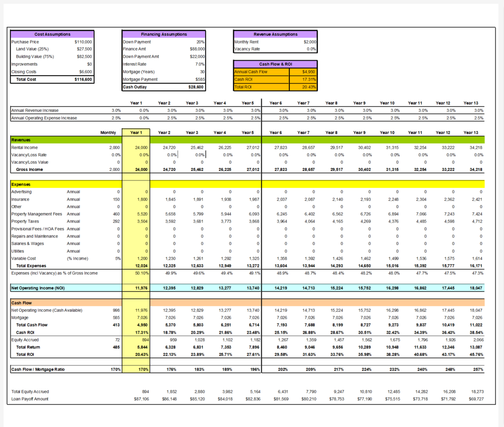
Task: Select Property Taxes Year 1 value 3,504
Action: tap(142, 222)
